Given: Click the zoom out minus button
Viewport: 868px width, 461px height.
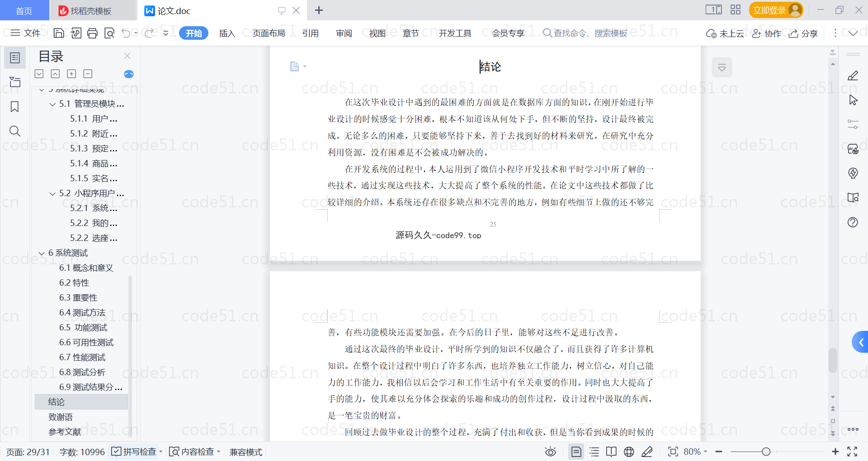Looking at the screenshot, I should 719,452.
